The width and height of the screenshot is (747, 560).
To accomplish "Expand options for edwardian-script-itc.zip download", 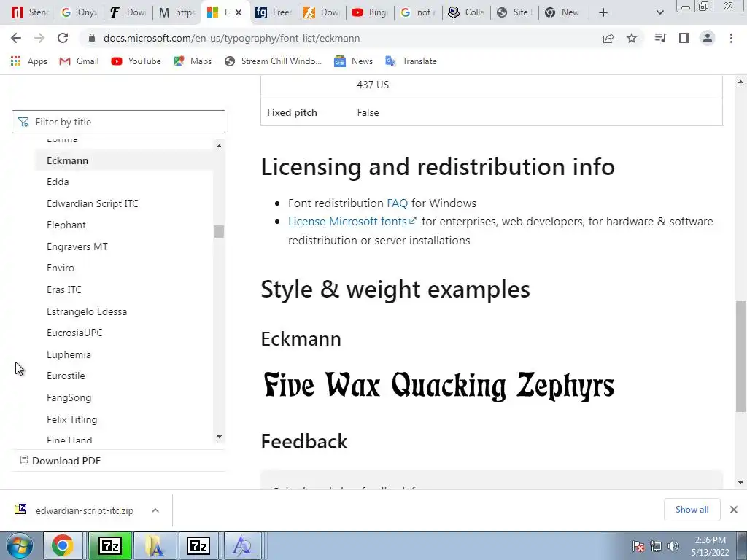I will tap(155, 510).
